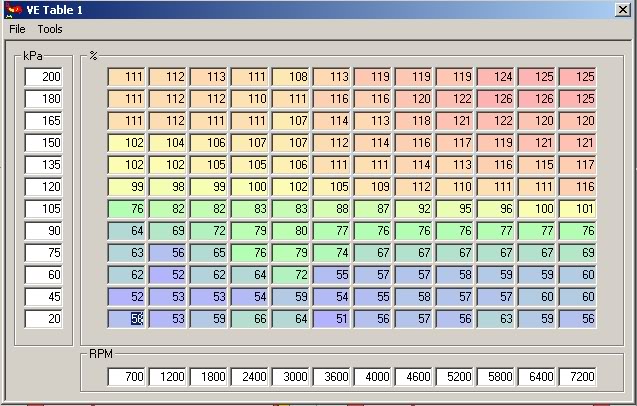Select VE cell 110 at 180 kPa, 2400 RPM
This screenshot has height=406, width=637.
(249, 99)
